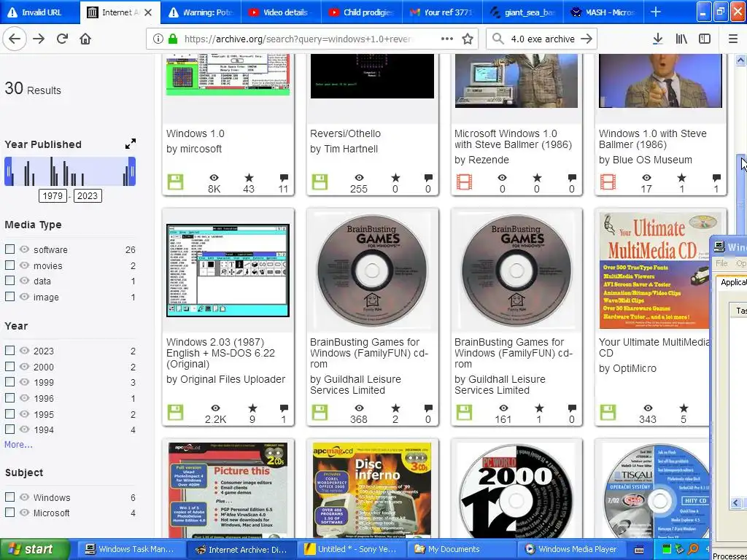747x560 pixels.
Task: Open the Reversi/Othello item link
Action: point(345,133)
